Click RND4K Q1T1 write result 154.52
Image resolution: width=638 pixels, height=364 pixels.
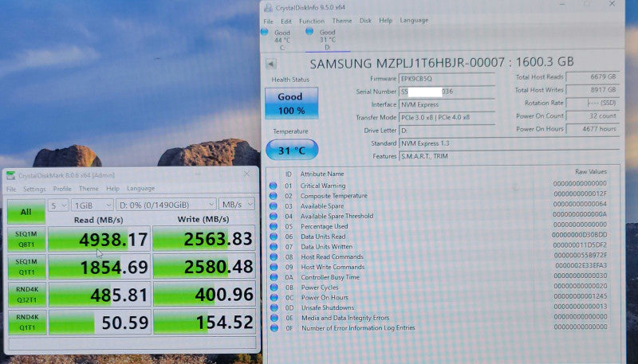point(204,322)
